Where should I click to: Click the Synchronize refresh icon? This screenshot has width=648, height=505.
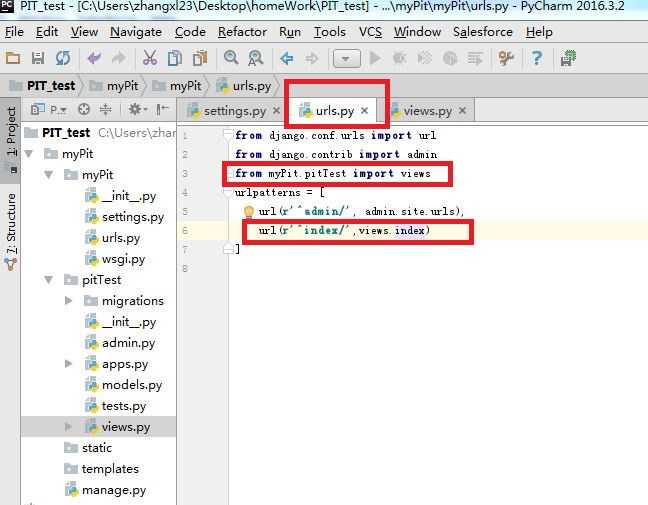63,58
